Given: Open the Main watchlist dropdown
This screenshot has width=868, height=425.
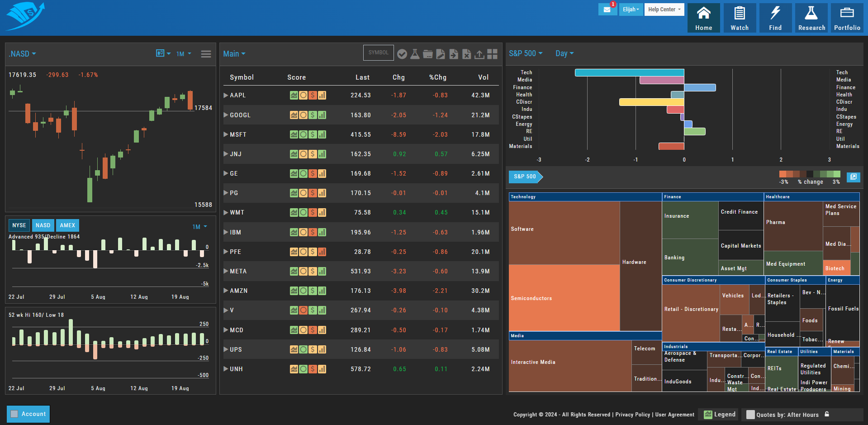Looking at the screenshot, I should tap(234, 54).
